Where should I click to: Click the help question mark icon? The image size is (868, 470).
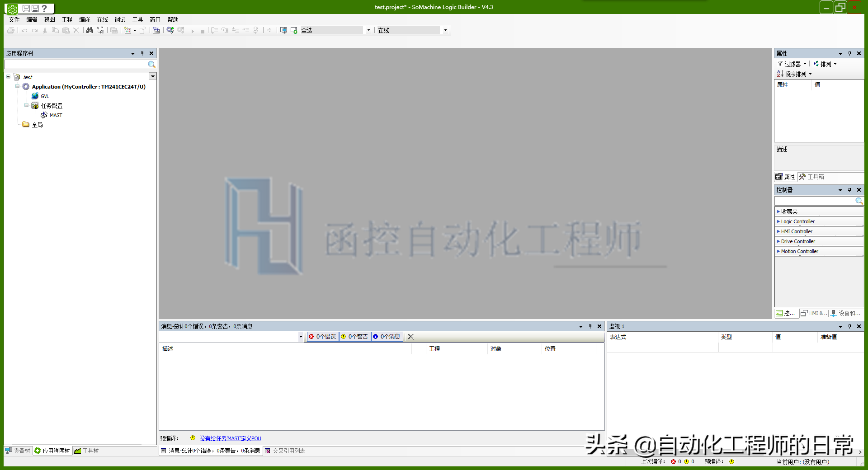coord(44,8)
